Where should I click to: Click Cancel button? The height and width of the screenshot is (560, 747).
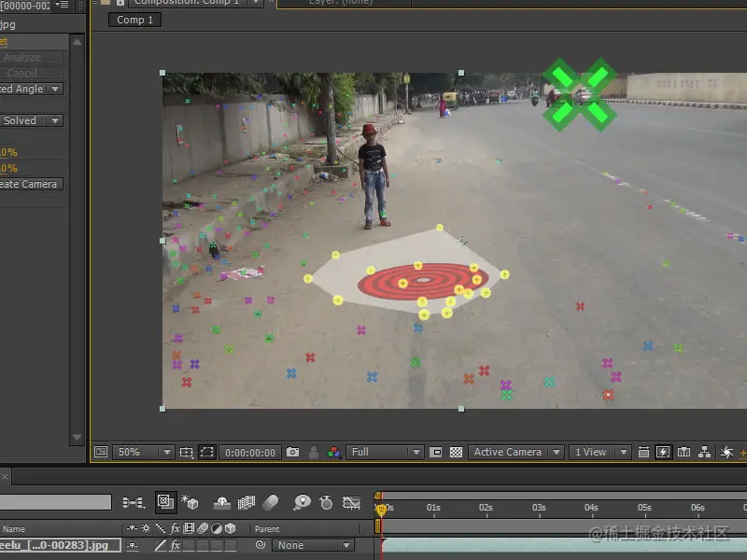point(32,73)
